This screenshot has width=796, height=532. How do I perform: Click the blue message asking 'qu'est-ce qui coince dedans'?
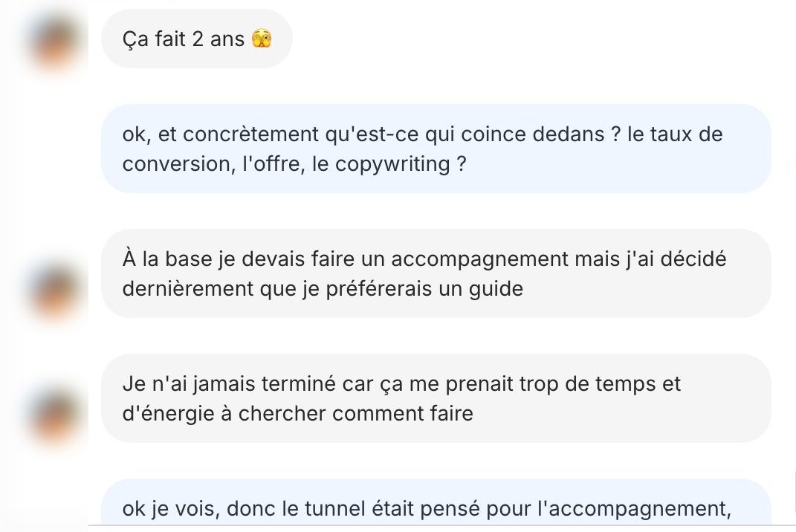pyautogui.click(x=436, y=149)
